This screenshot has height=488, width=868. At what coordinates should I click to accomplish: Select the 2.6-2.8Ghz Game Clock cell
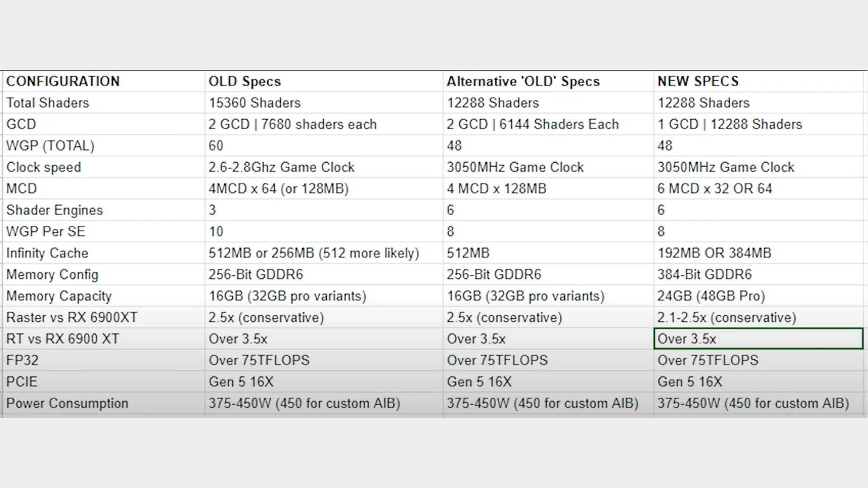coord(324,167)
